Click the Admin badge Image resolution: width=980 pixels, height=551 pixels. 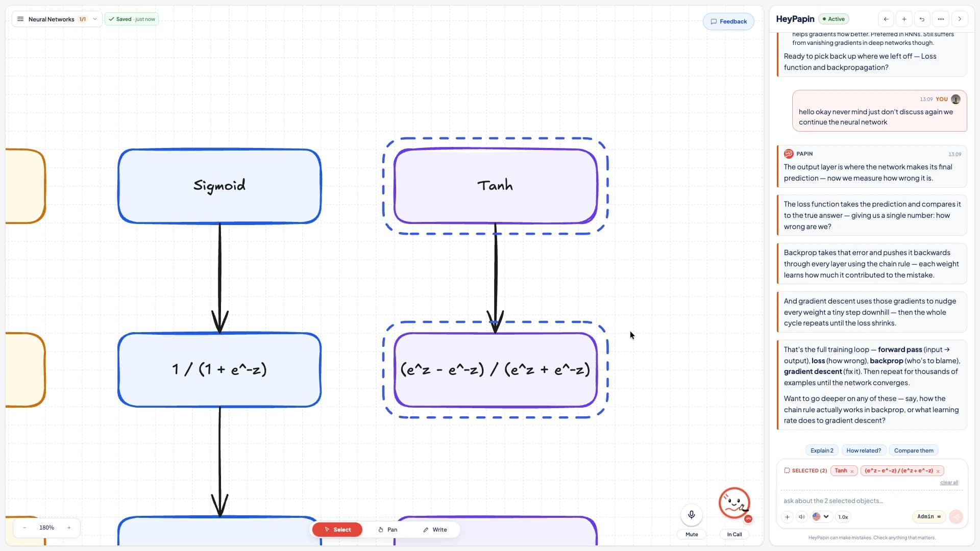[x=929, y=517]
